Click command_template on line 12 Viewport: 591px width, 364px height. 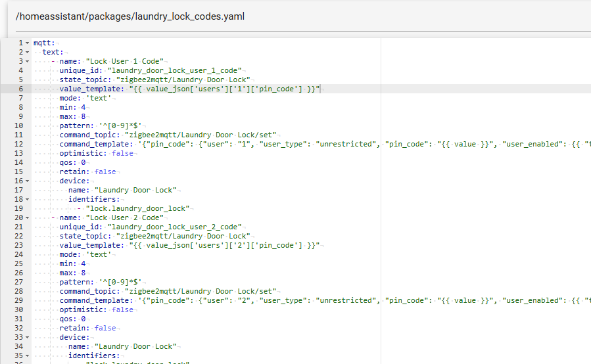325,144
